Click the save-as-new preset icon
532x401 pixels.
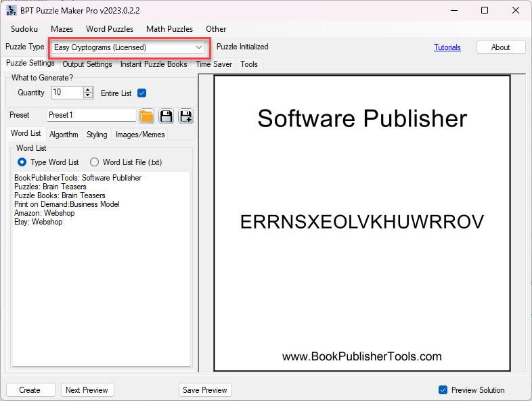(x=185, y=116)
